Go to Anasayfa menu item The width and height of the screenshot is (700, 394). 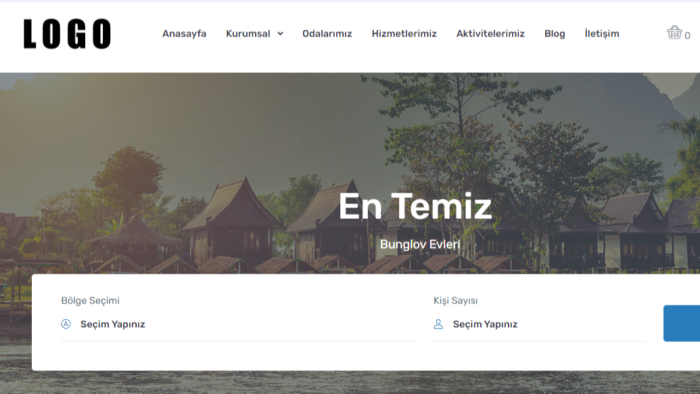point(184,34)
